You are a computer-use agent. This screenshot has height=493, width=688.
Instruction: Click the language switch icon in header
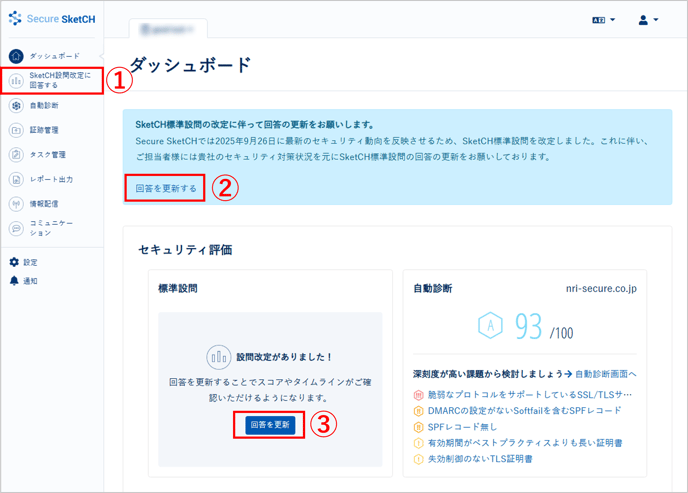598,20
